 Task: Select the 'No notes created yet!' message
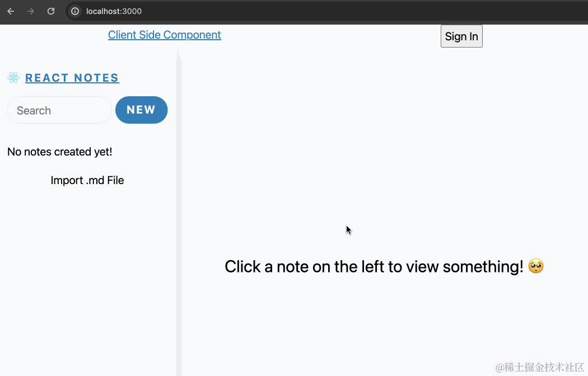point(59,152)
